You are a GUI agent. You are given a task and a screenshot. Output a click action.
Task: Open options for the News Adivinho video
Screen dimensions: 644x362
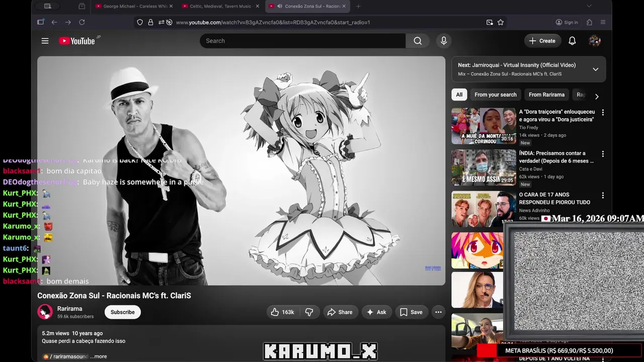pyautogui.click(x=603, y=195)
